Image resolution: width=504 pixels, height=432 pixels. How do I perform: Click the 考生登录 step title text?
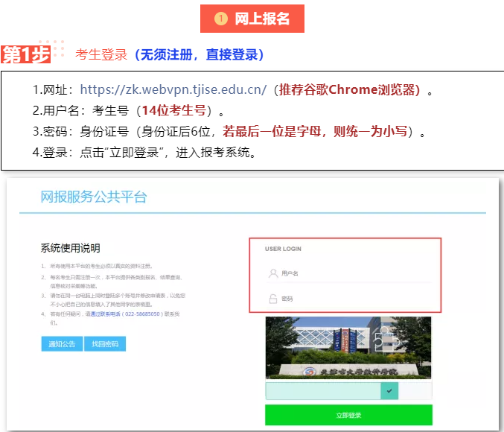tap(101, 54)
